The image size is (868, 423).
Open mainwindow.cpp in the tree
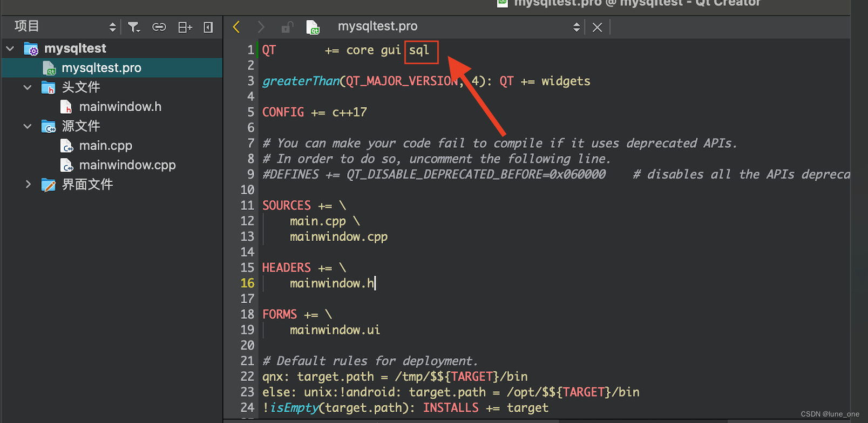[127, 165]
